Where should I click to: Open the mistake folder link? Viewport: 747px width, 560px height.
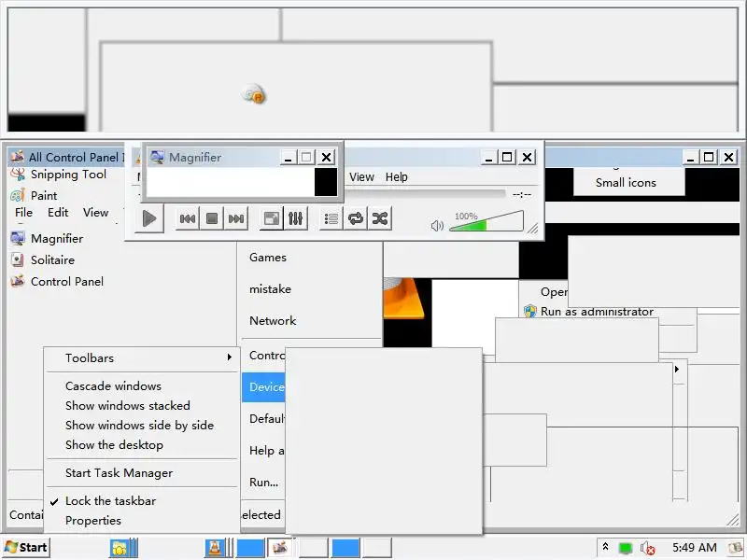tap(270, 289)
